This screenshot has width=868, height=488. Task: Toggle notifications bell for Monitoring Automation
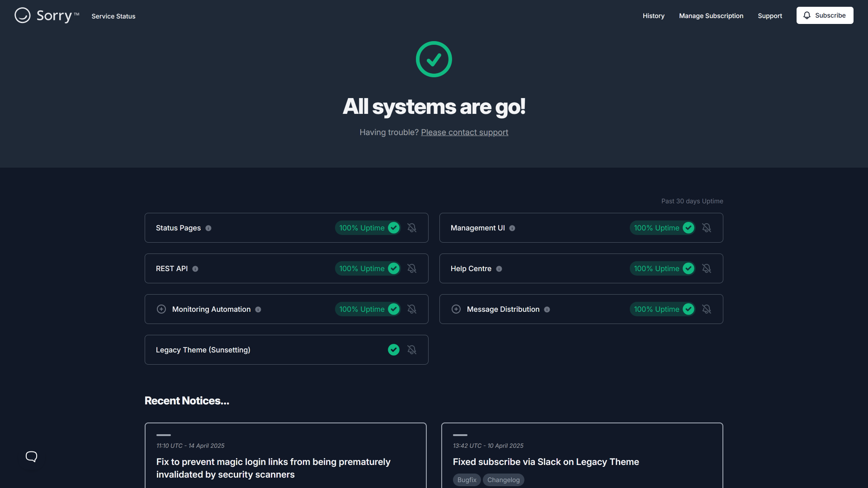pyautogui.click(x=412, y=309)
